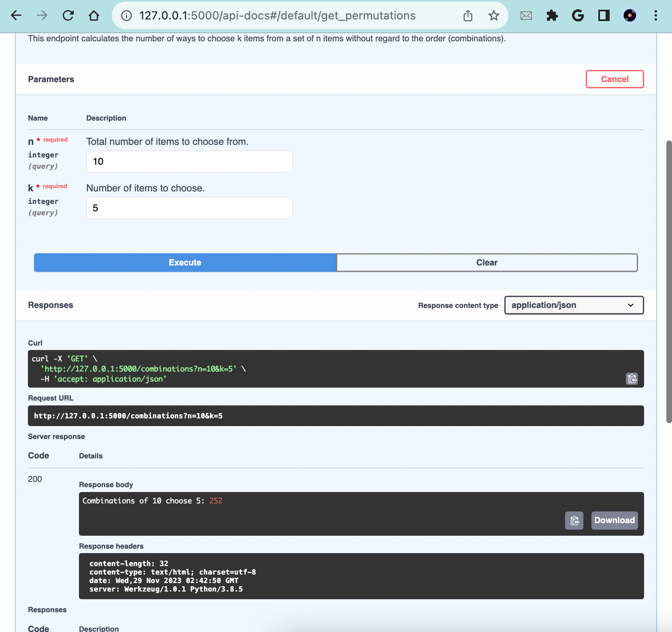672x632 pixels.
Task: Click the browser forward arrow
Action: (42, 15)
